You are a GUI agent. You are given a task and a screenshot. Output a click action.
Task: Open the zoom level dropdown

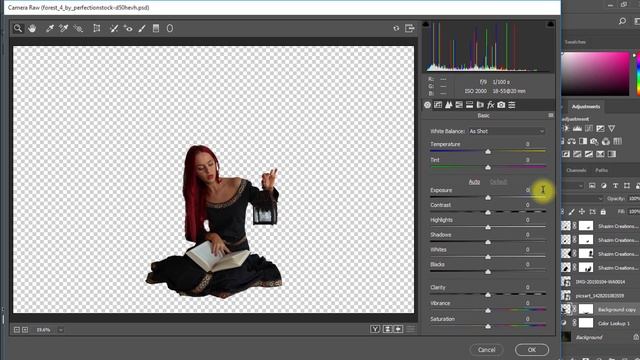point(60,330)
